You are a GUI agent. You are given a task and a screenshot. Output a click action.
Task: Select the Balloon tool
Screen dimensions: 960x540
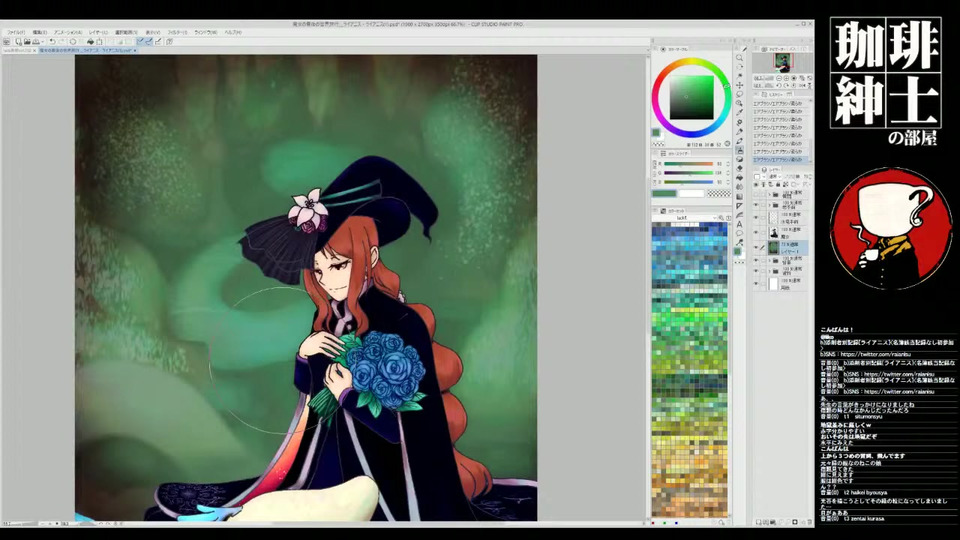(740, 233)
